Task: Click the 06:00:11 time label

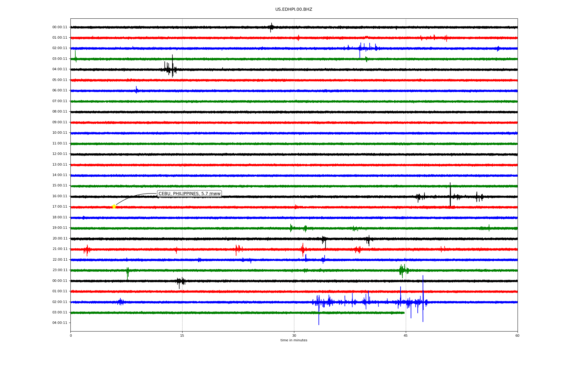Action: point(60,90)
